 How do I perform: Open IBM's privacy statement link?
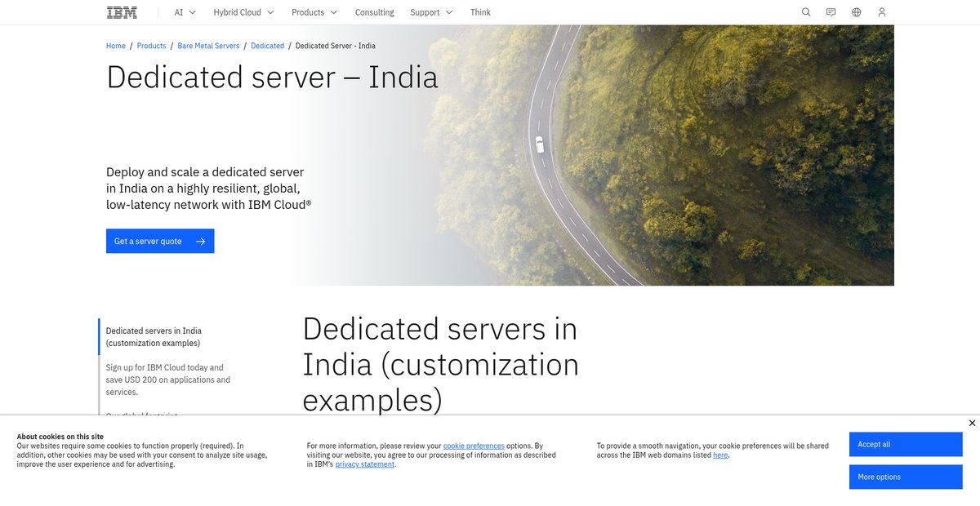364,464
